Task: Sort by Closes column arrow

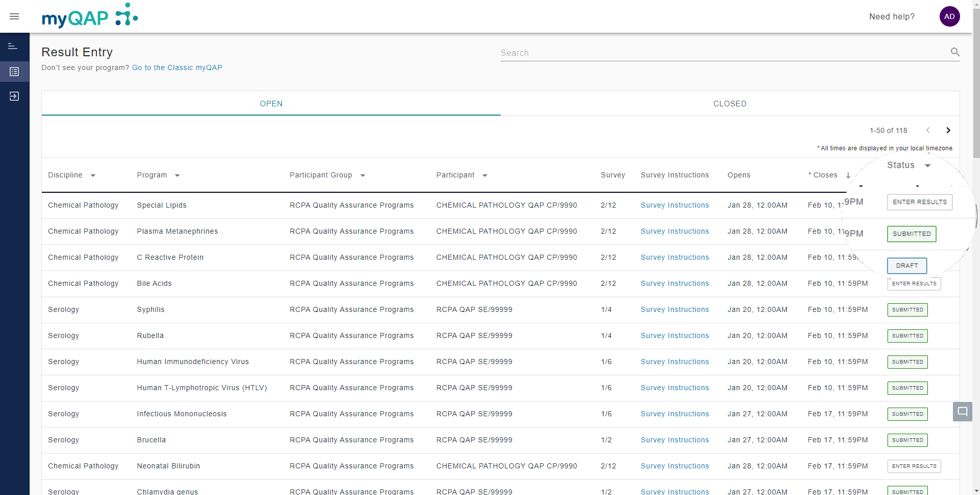Action: coord(848,175)
